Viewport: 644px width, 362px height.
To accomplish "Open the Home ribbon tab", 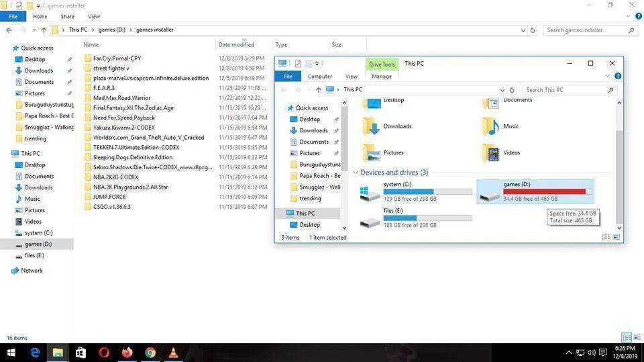I will tap(40, 16).
